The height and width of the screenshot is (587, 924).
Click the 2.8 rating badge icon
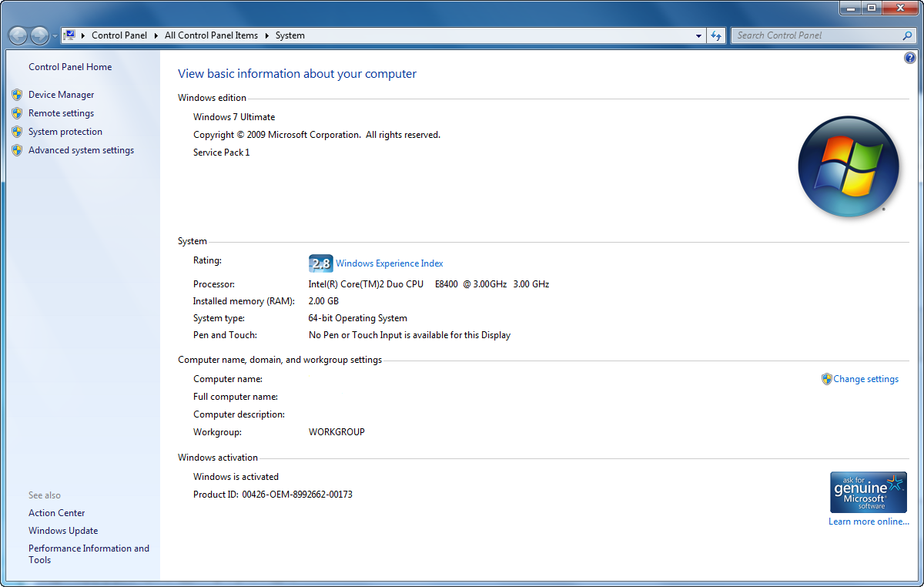click(x=320, y=263)
